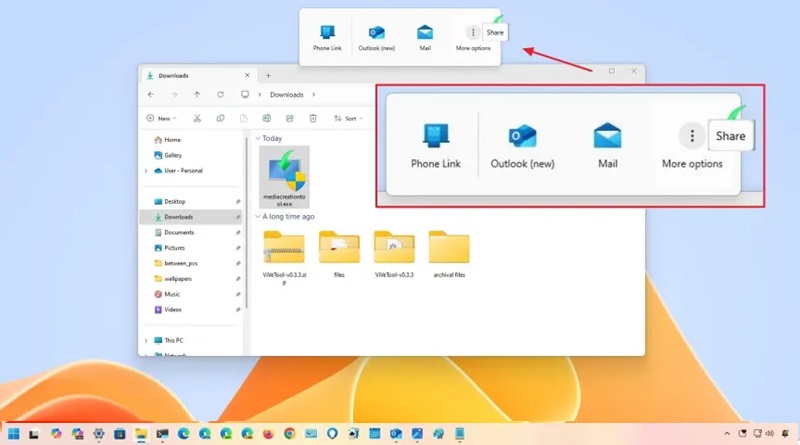Select the folder named files

click(x=339, y=254)
